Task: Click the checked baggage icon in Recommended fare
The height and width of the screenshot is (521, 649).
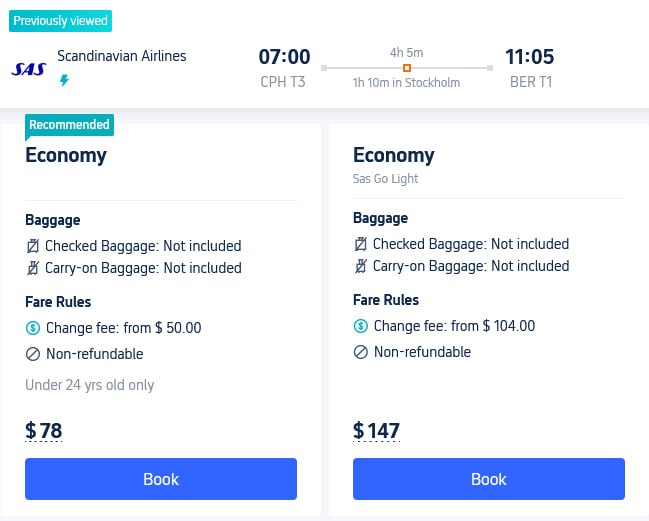Action: click(33, 246)
